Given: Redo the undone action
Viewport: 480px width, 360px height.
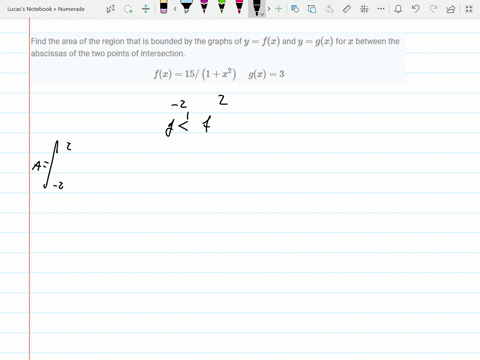Looking at the screenshot, I should 433,9.
